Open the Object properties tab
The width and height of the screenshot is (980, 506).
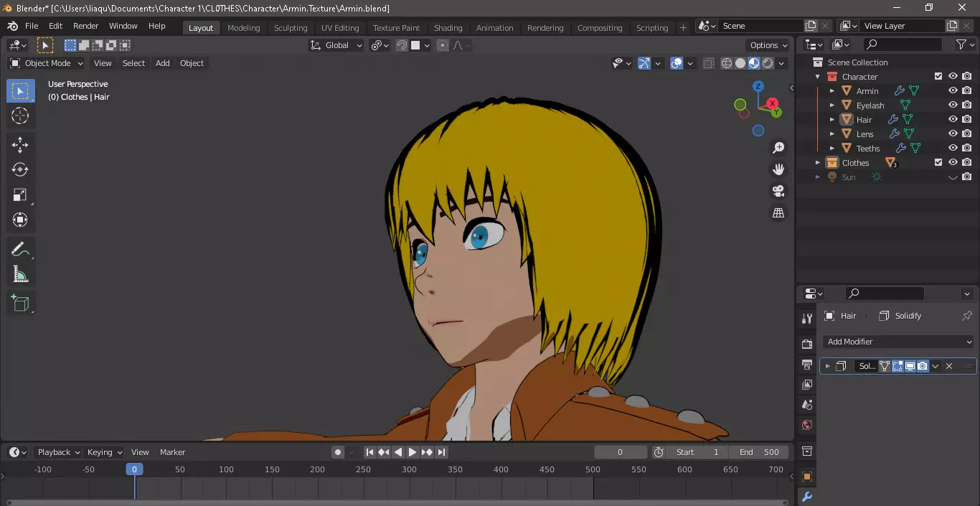[807, 477]
